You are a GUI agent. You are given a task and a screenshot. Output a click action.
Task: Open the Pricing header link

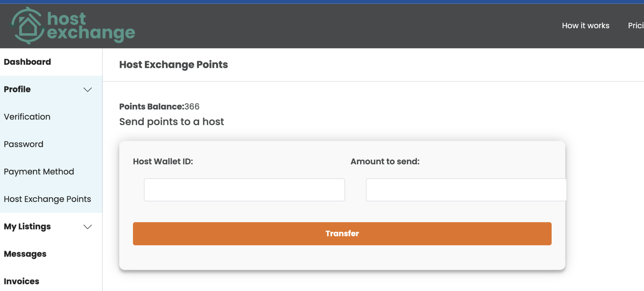pos(636,26)
